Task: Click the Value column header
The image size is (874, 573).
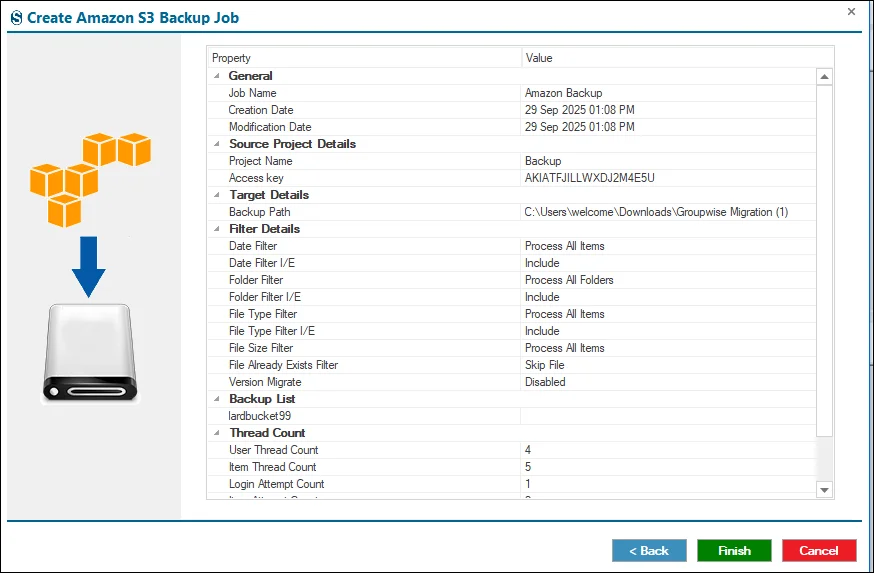Action: point(677,58)
